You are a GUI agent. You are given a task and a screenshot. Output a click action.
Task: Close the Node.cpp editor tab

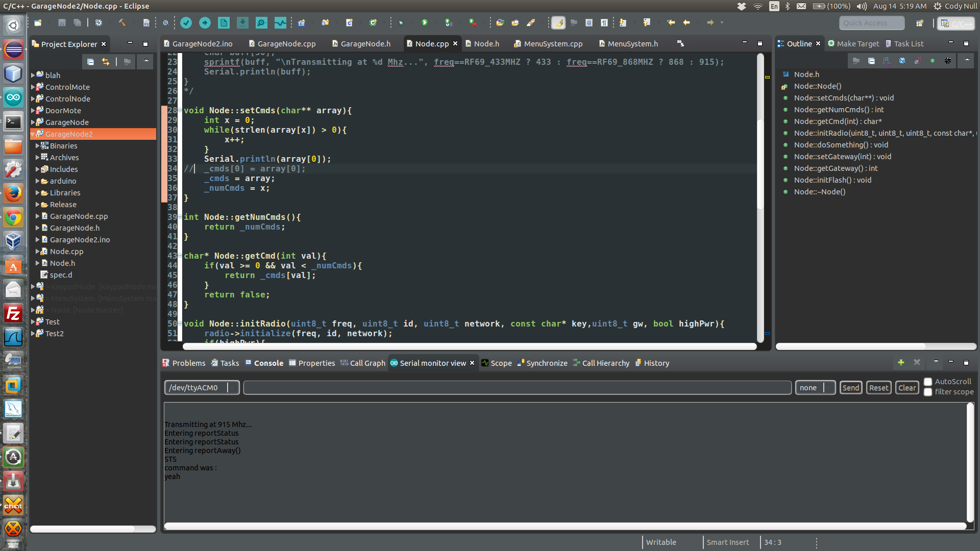pos(455,44)
